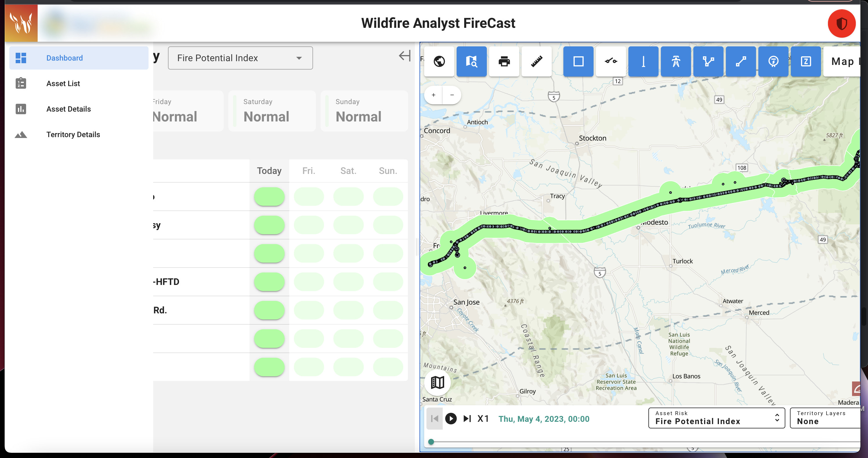868x458 pixels.
Task: Click the Asset List clipboard icon
Action: pos(21,83)
